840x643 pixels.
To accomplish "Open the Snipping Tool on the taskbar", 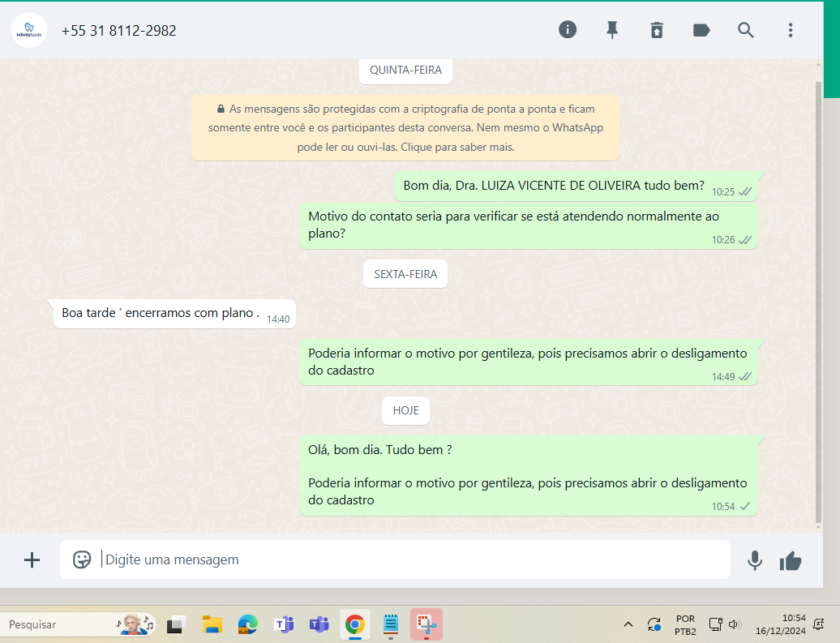I will [x=426, y=624].
